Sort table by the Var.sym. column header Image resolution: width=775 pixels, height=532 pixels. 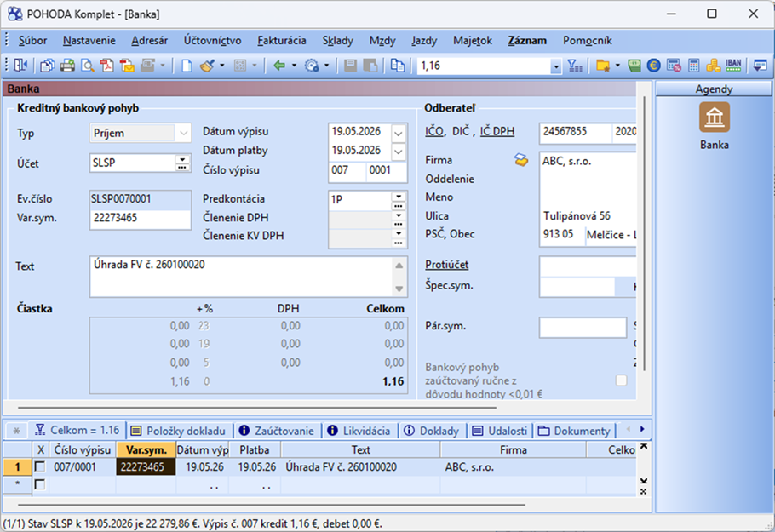[146, 449]
